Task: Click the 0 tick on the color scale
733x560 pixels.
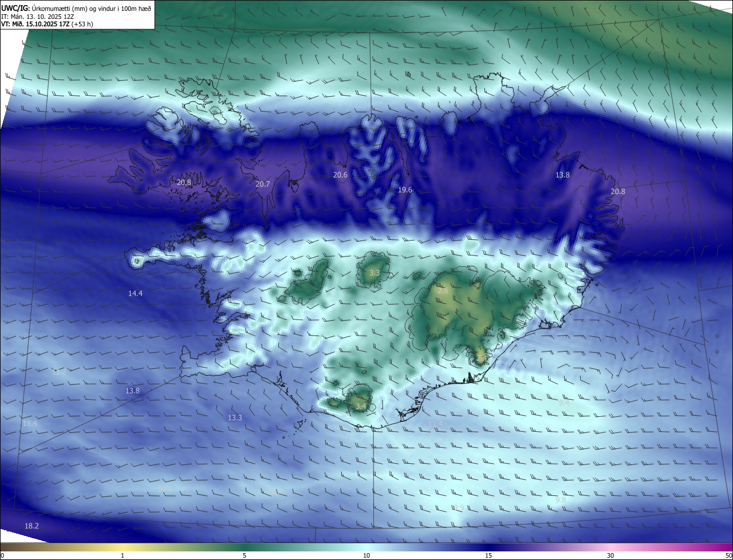Action: point(2,555)
